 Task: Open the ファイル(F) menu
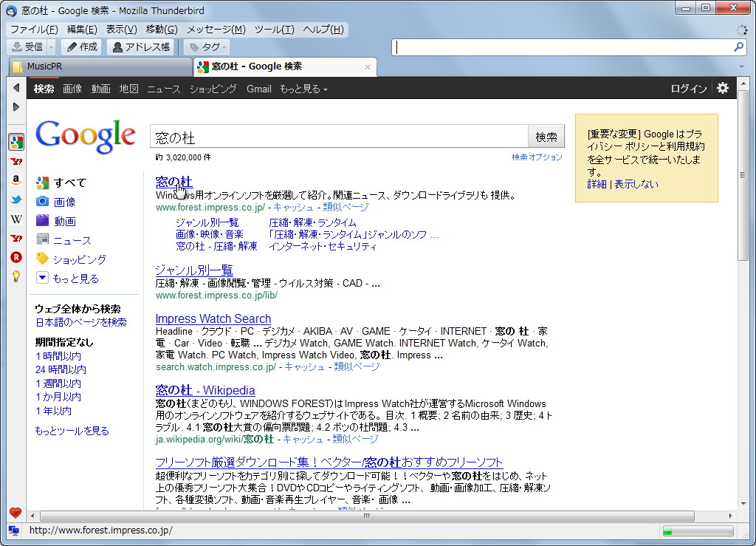34,30
